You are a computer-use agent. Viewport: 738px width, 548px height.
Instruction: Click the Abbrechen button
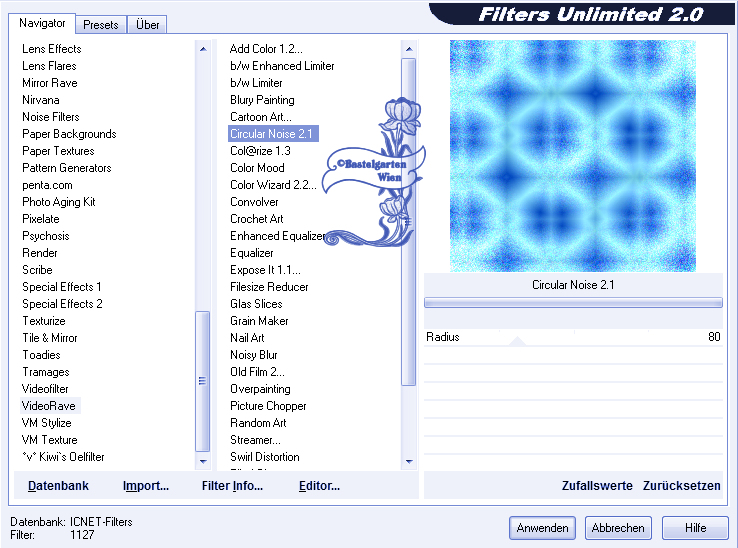pyautogui.click(x=618, y=528)
